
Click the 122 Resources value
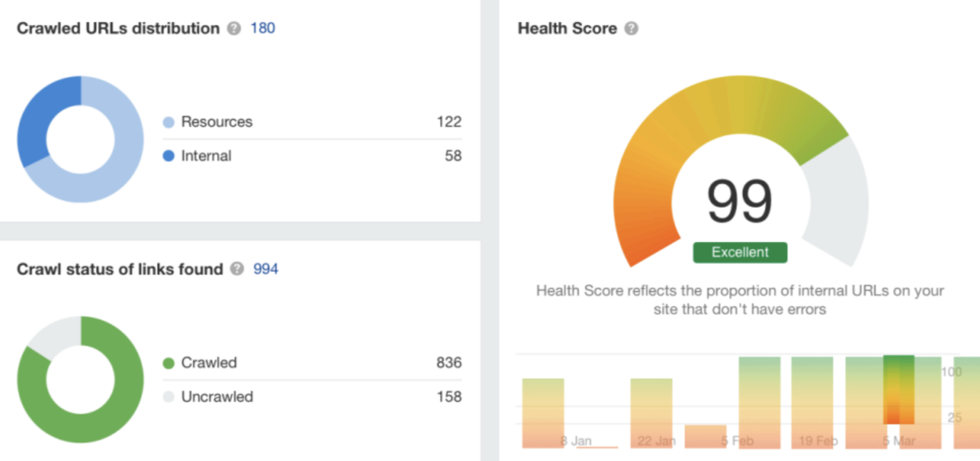pyautogui.click(x=449, y=122)
